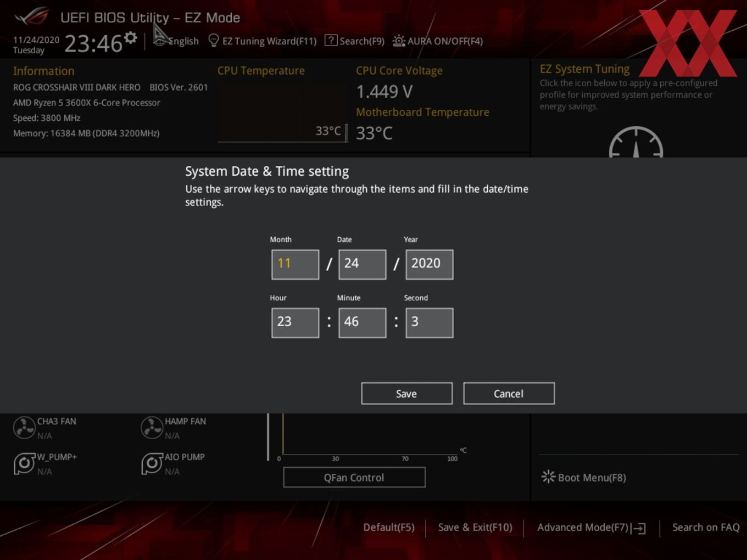The image size is (747, 560).
Task: Load Default(F5) settings
Action: 389,527
